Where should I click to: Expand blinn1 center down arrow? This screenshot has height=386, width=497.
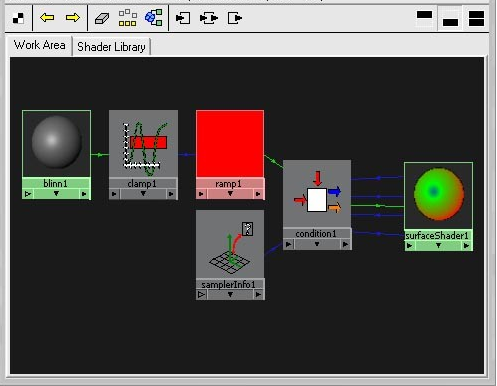coord(56,194)
